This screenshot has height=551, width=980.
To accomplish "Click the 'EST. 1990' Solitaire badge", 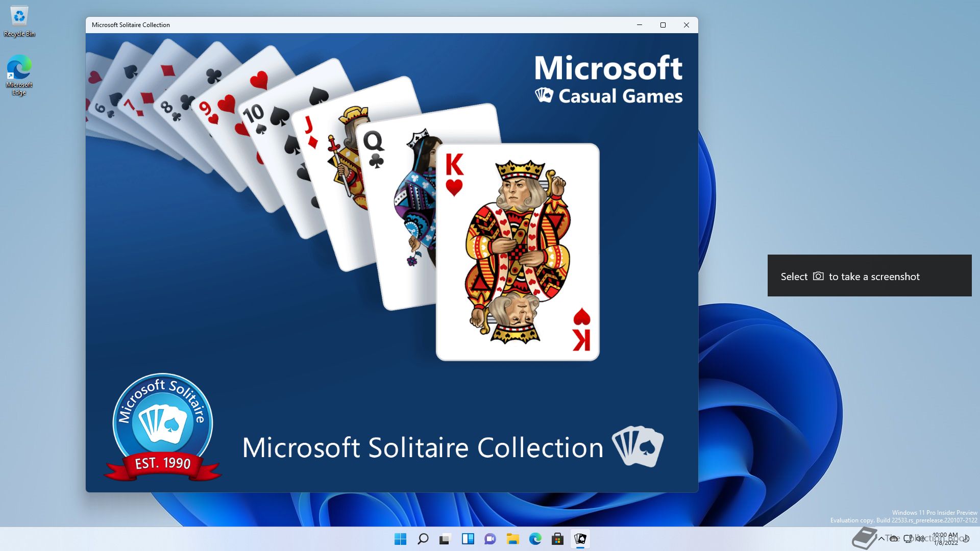I will [x=163, y=428].
